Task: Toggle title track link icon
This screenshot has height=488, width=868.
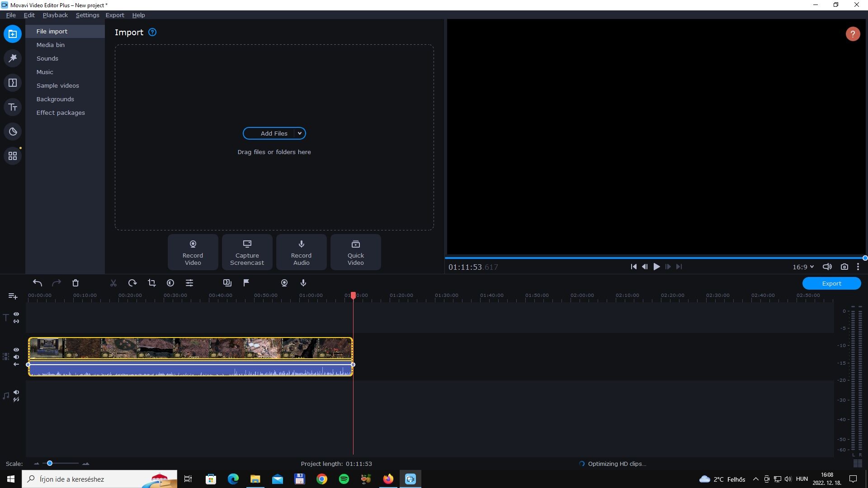Action: (x=16, y=321)
